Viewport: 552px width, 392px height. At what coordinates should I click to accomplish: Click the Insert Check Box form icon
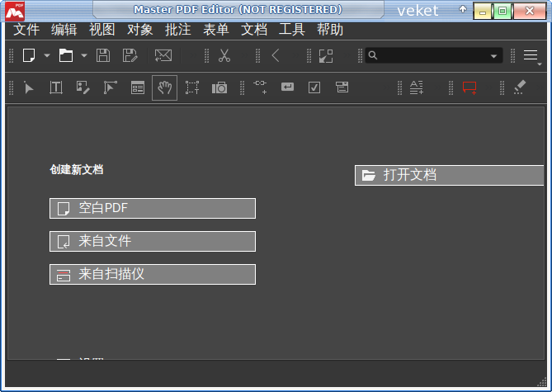pos(314,87)
